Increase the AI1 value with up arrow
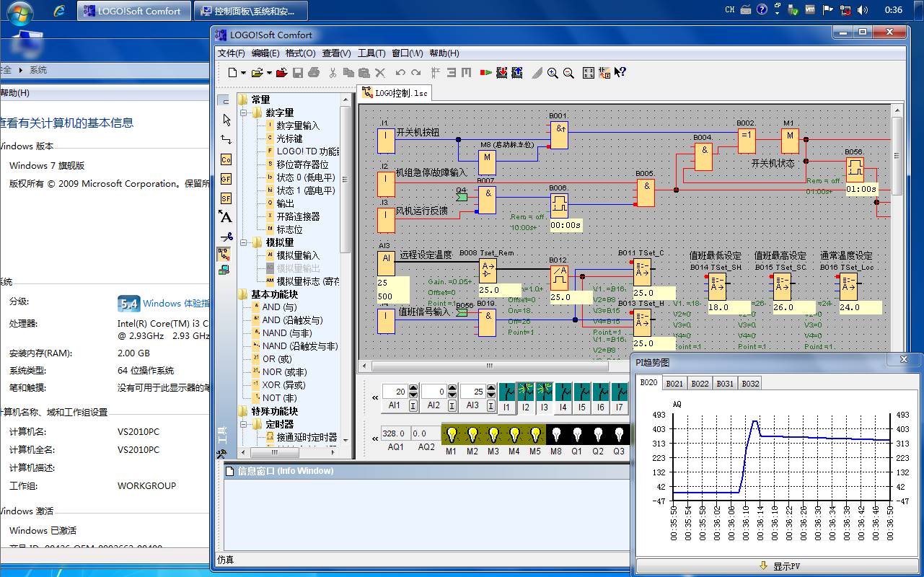Screen dimensions: 924x577 click(413, 388)
